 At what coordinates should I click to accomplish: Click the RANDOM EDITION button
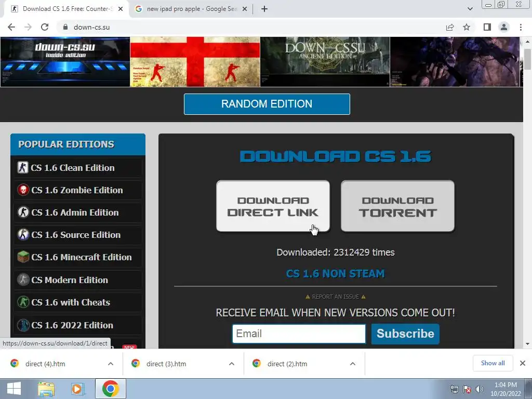[x=267, y=104]
